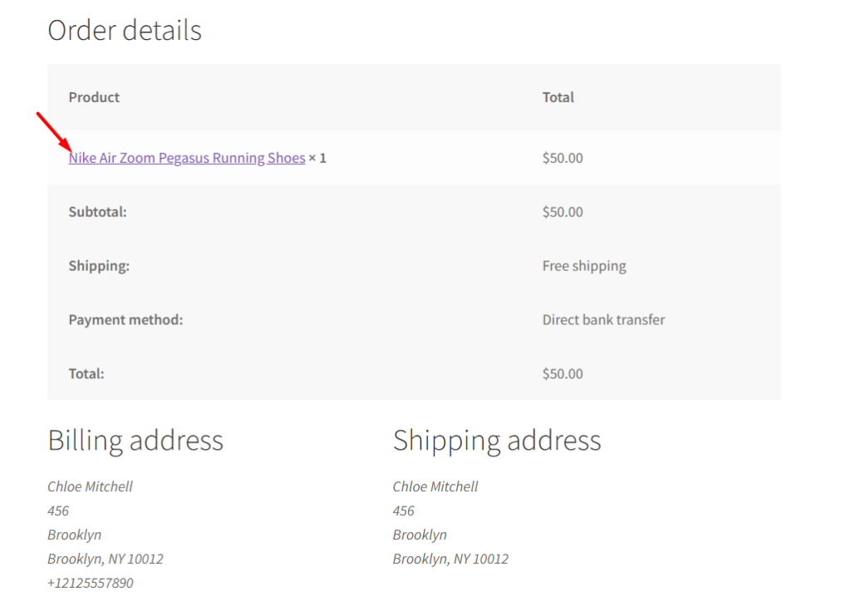Click the $50.00 subtotal amount
The height and width of the screenshot is (616, 851).
tap(563, 212)
